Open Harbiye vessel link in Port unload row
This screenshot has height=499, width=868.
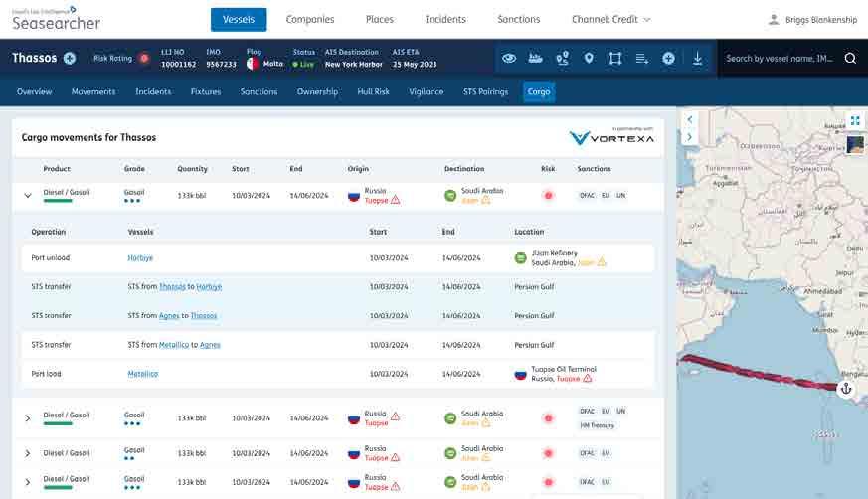[x=140, y=257]
